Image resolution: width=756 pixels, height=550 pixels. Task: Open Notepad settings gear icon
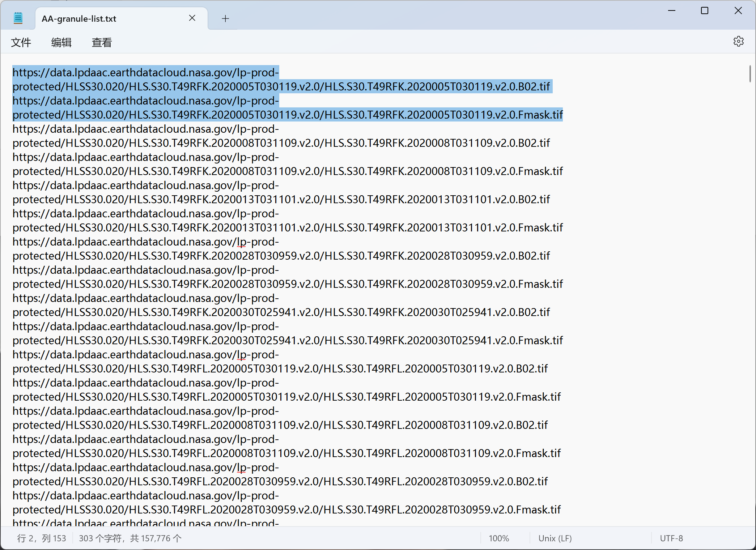[738, 42]
